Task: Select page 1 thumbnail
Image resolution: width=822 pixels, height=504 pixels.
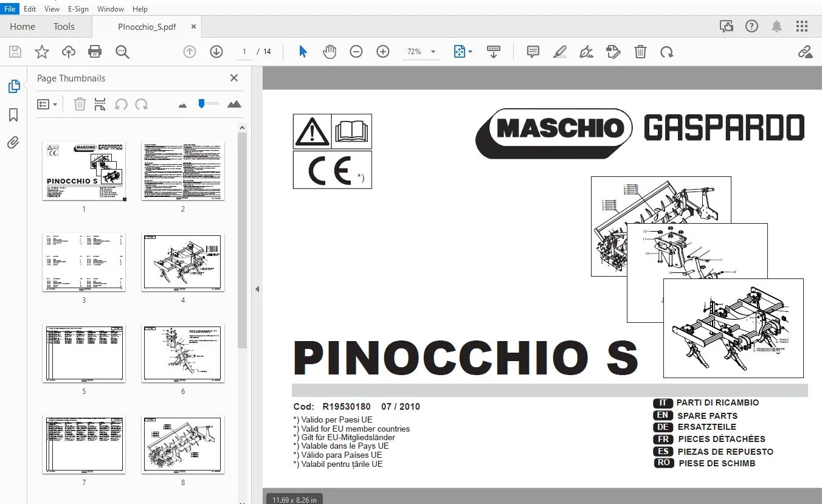Action: point(84,171)
